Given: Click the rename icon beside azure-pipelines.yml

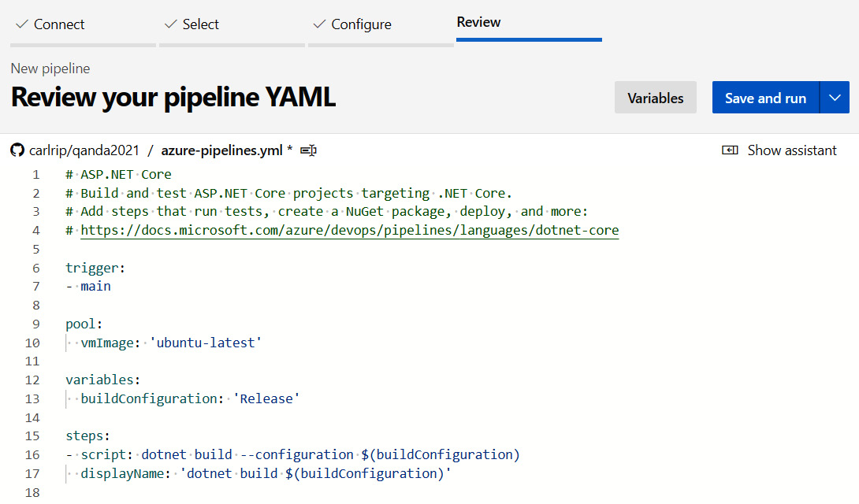Looking at the screenshot, I should coord(307,150).
